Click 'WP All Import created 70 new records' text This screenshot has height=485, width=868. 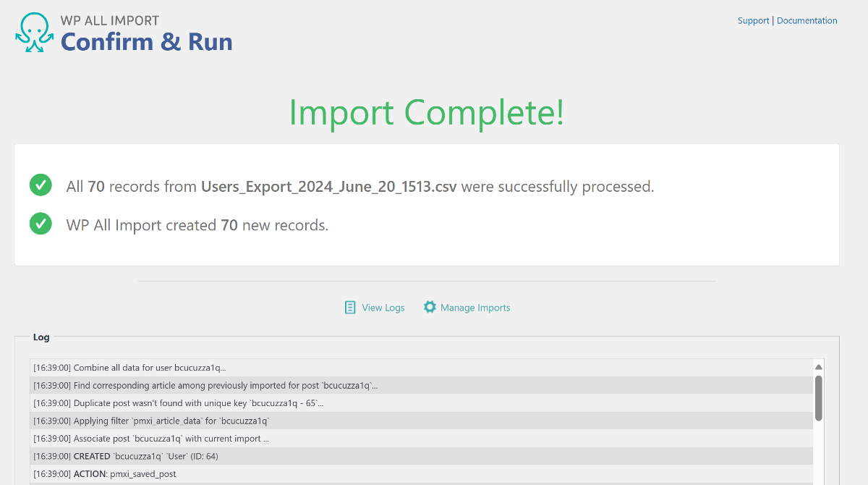[197, 225]
